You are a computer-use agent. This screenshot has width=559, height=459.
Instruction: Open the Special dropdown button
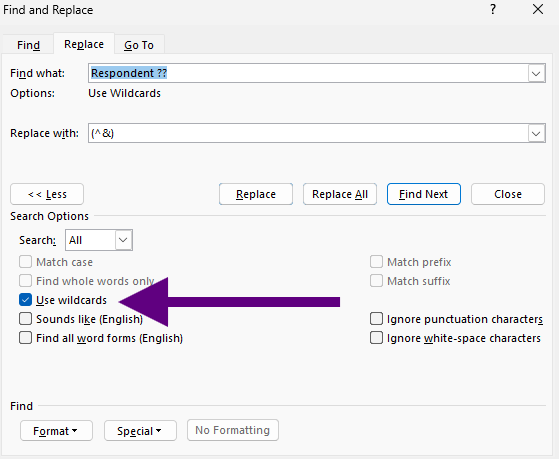pos(140,430)
